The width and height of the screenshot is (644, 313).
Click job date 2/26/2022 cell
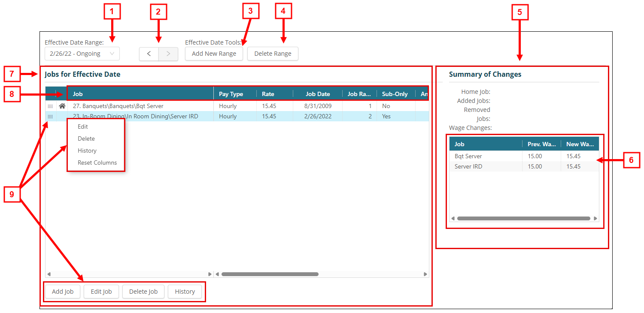point(318,116)
